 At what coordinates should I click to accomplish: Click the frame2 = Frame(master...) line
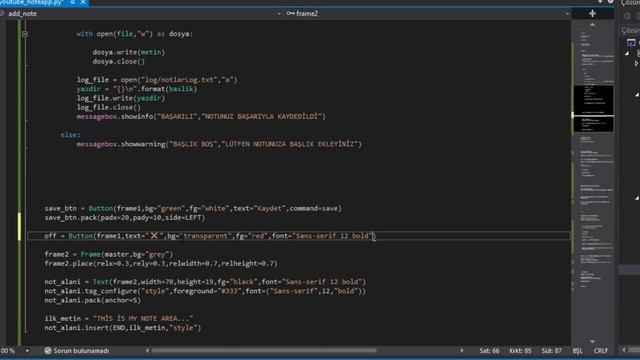pos(109,254)
